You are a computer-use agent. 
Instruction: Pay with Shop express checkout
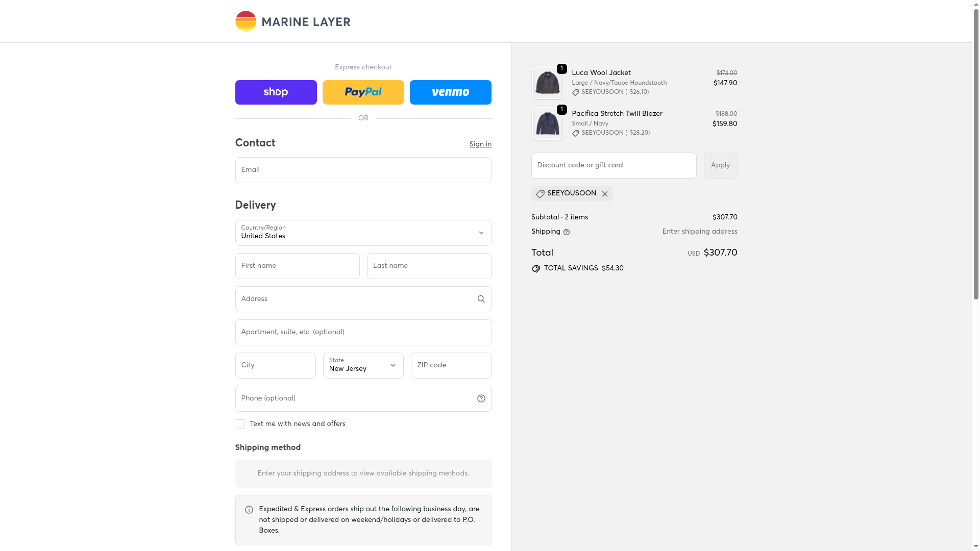(276, 92)
